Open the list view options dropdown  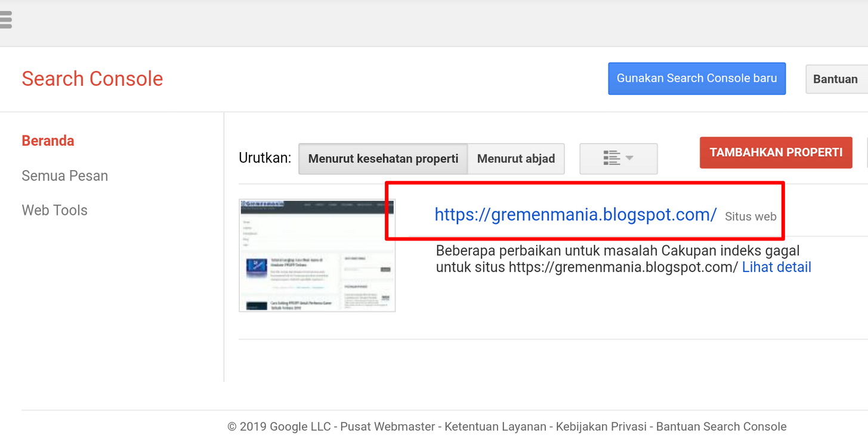(x=619, y=159)
